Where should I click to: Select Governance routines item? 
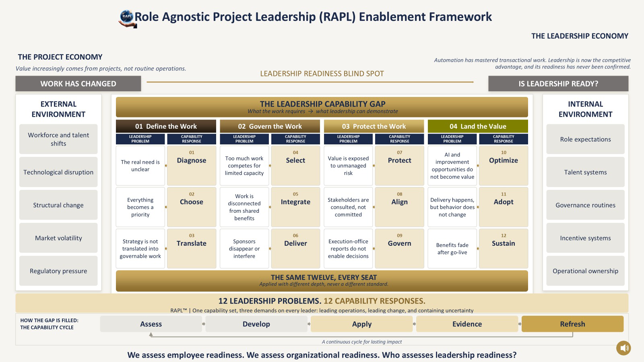tap(586, 205)
